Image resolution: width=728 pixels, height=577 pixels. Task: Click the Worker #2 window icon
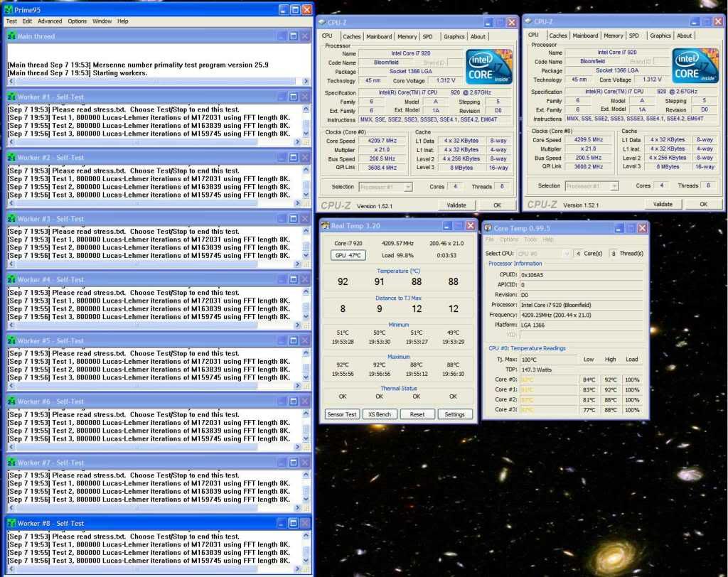pyautogui.click(x=11, y=157)
